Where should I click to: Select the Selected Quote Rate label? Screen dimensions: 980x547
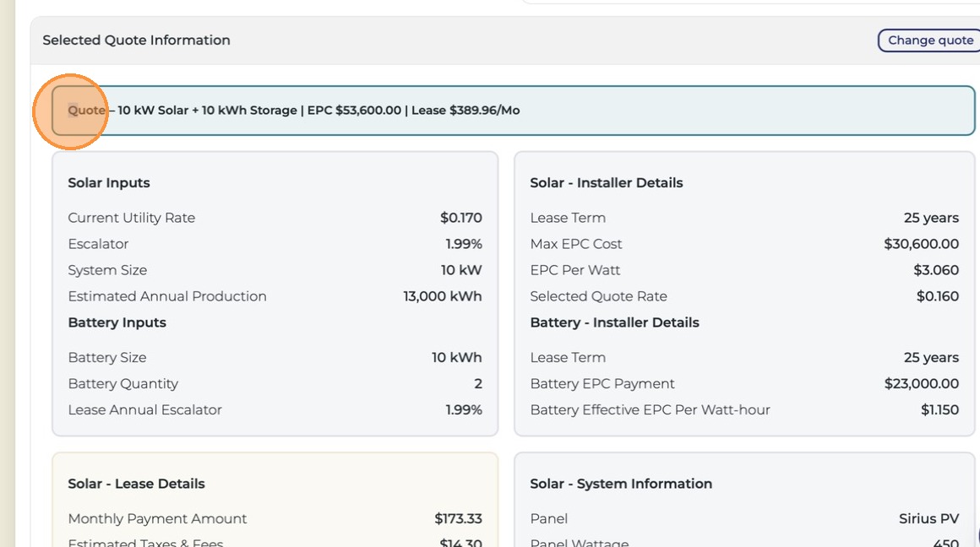[x=599, y=296]
